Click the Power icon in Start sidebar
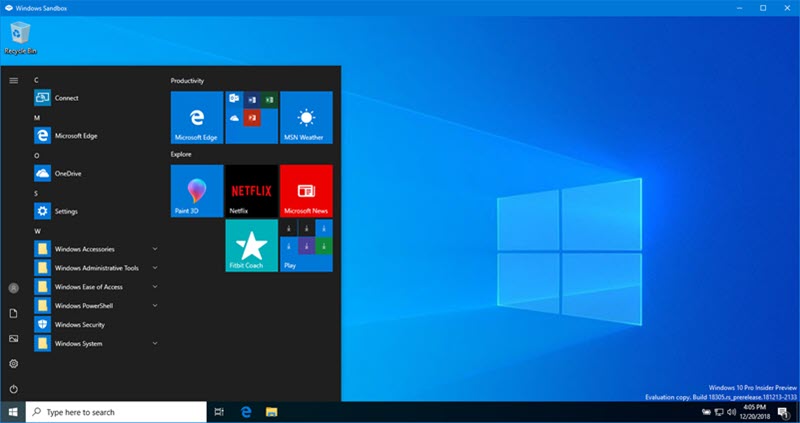This screenshot has height=423, width=800. point(14,389)
